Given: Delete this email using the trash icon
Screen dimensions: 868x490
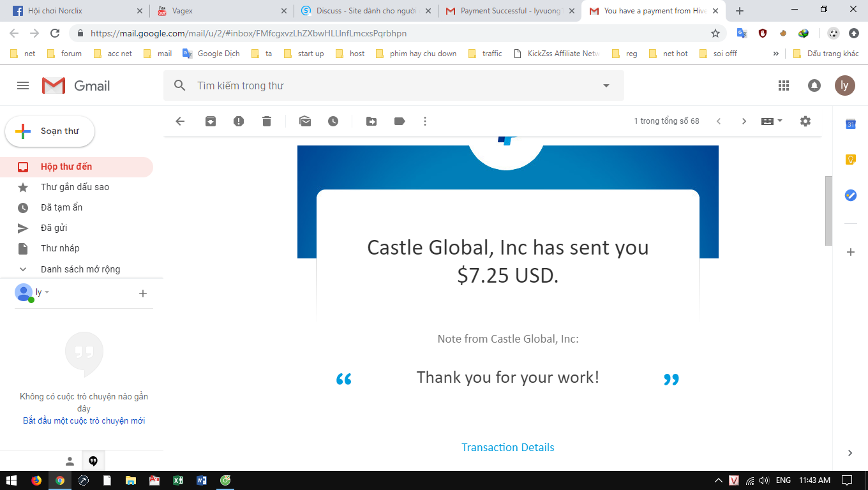Looking at the screenshot, I should [x=267, y=121].
